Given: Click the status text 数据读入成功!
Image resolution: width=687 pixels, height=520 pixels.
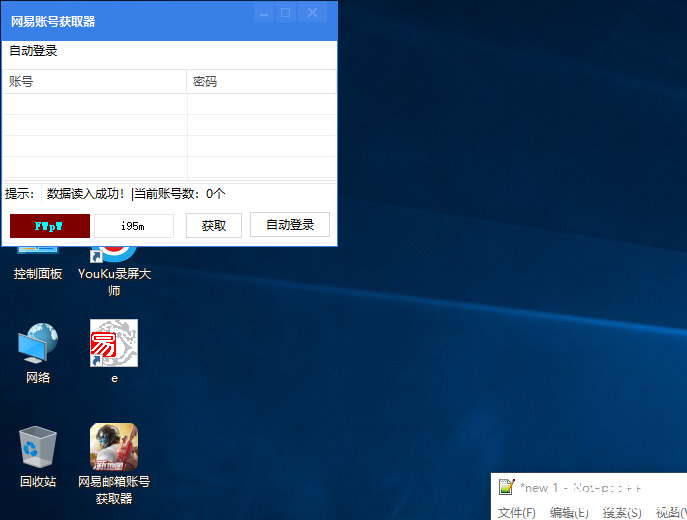Looking at the screenshot, I should (x=85, y=194).
